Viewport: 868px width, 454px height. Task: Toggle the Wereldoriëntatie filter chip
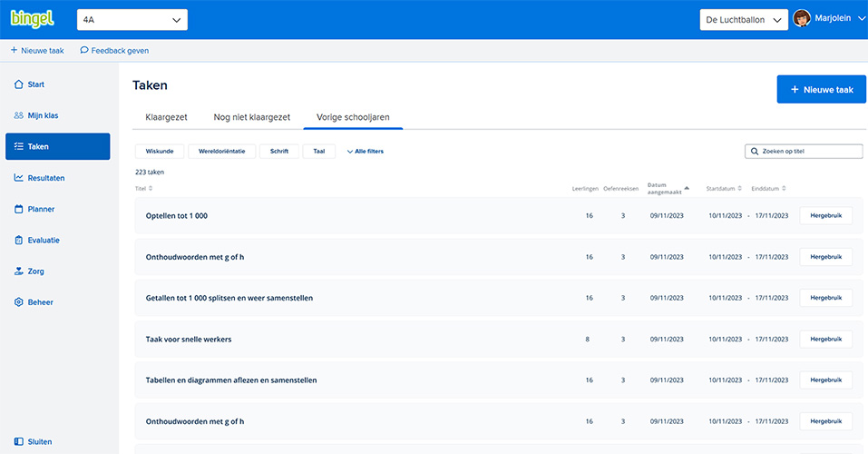(222, 152)
